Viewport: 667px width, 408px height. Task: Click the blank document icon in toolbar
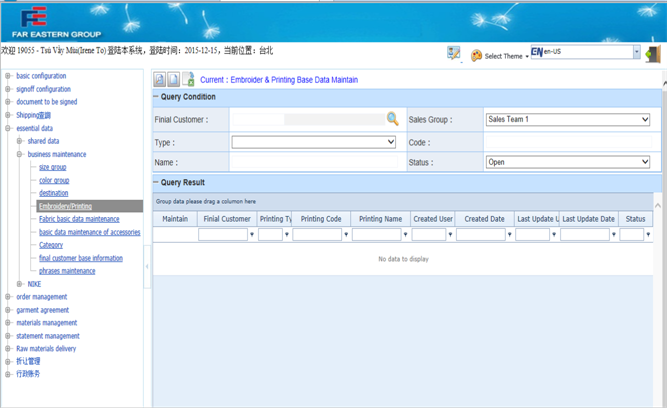[174, 79]
